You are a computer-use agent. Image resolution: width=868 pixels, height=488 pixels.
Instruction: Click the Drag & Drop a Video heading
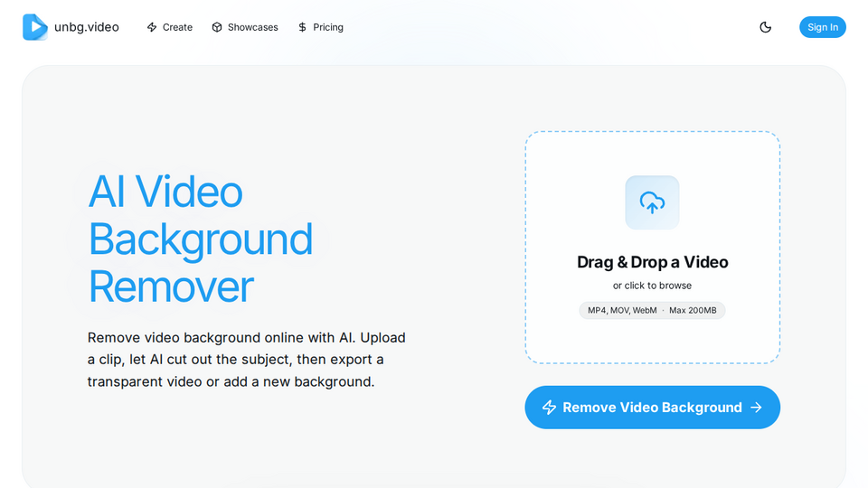pos(652,262)
